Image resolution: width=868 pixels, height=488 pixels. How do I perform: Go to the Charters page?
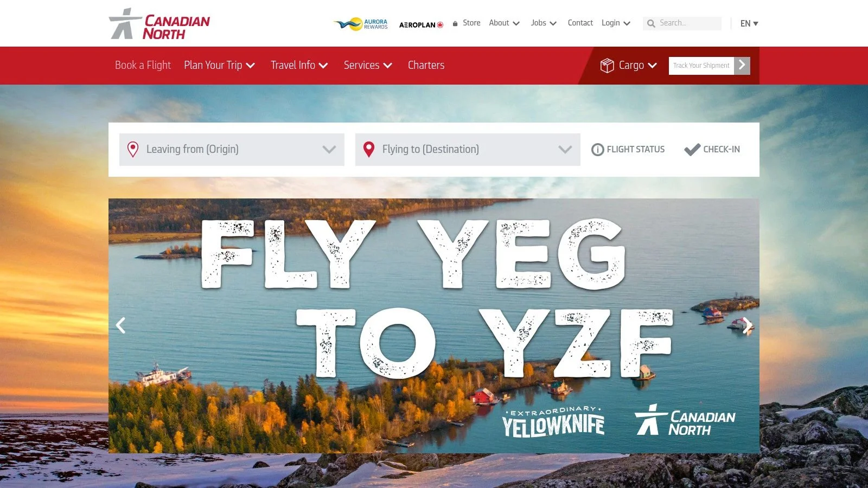(x=426, y=65)
